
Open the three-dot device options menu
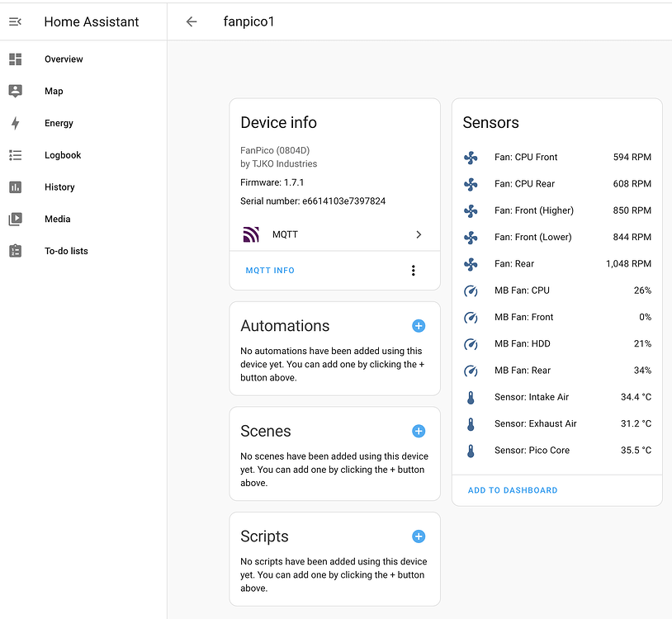[x=414, y=271]
